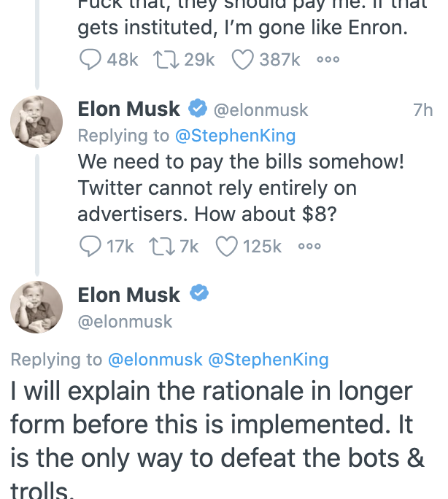Open Elon Musk's avatar on bottom tweet
This screenshot has height=499, width=448.
pyautogui.click(x=36, y=307)
